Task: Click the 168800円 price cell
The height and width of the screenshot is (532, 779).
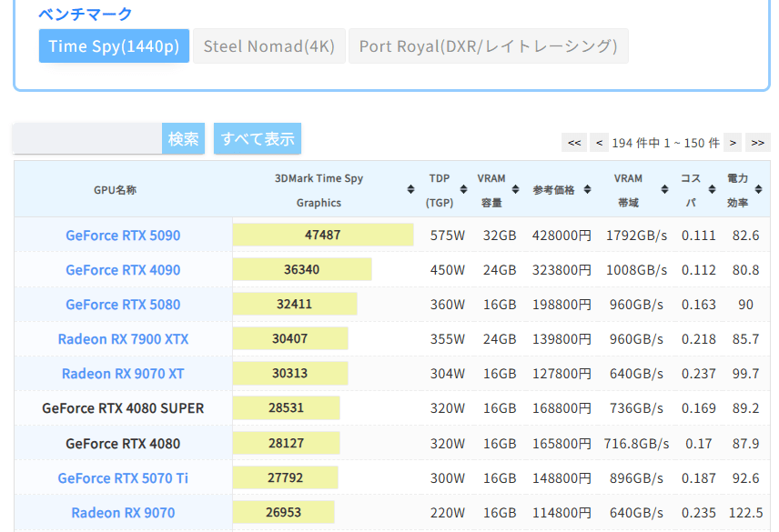Action: pos(561,408)
